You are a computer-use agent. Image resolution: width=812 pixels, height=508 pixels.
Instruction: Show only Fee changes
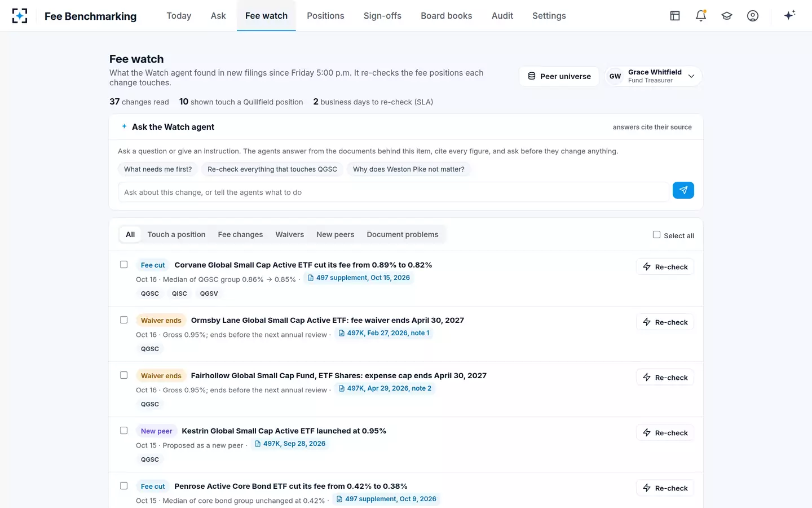tap(240, 235)
